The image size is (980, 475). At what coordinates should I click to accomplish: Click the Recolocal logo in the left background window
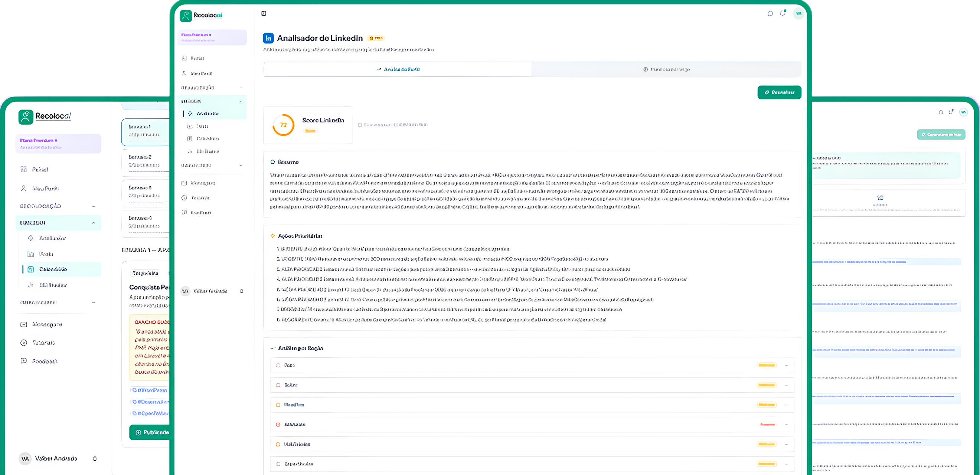pyautogui.click(x=45, y=117)
